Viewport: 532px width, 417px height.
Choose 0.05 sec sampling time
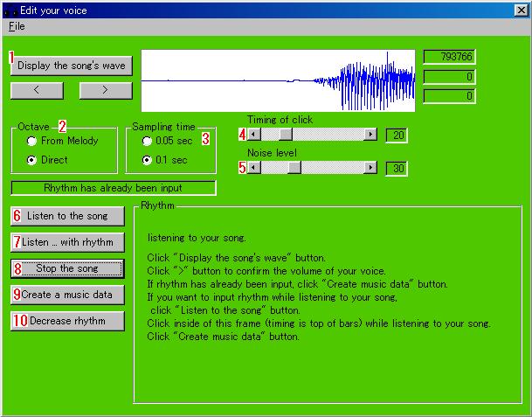(x=147, y=141)
